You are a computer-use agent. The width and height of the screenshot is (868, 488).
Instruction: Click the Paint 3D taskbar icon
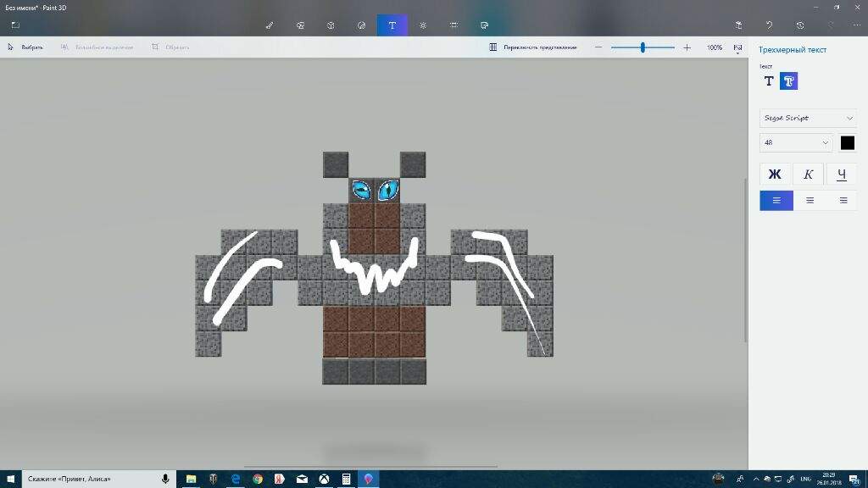click(x=368, y=480)
